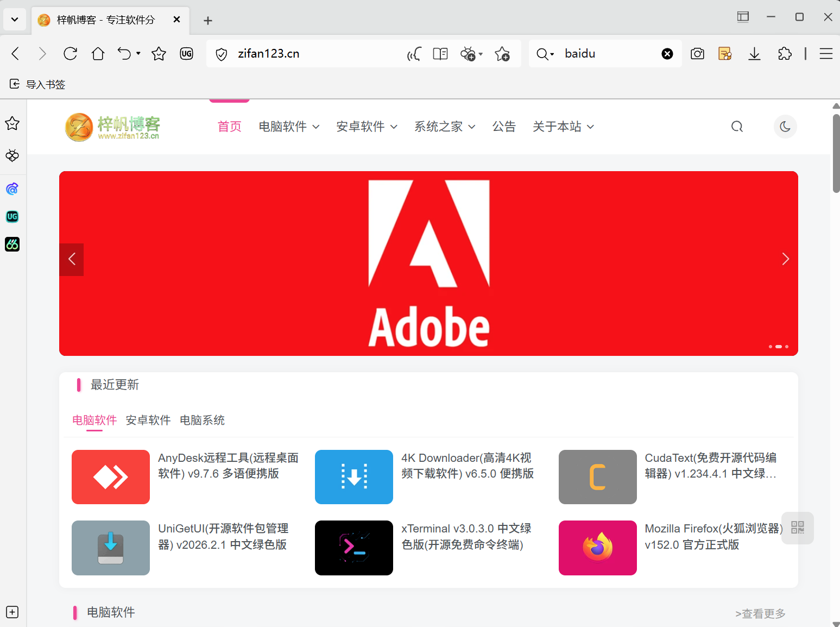The width and height of the screenshot is (840, 627).
Task: Open the xTerminal article link
Action: click(466, 536)
